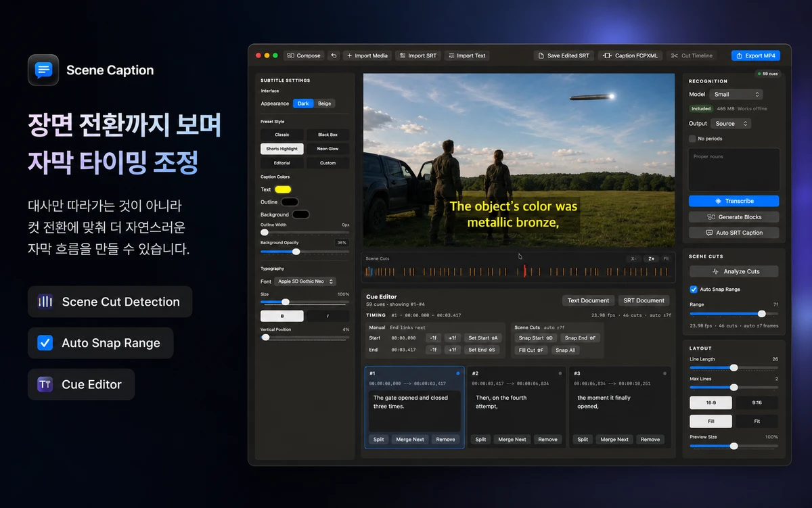Click the Snap End button
The height and width of the screenshot is (508, 812).
point(580,338)
